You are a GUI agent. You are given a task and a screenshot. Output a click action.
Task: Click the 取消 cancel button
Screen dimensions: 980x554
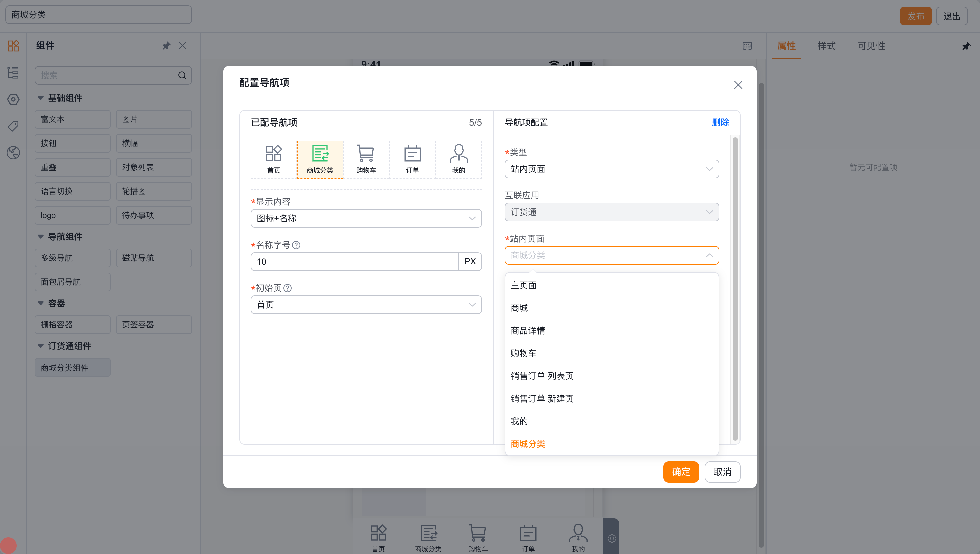coord(722,472)
